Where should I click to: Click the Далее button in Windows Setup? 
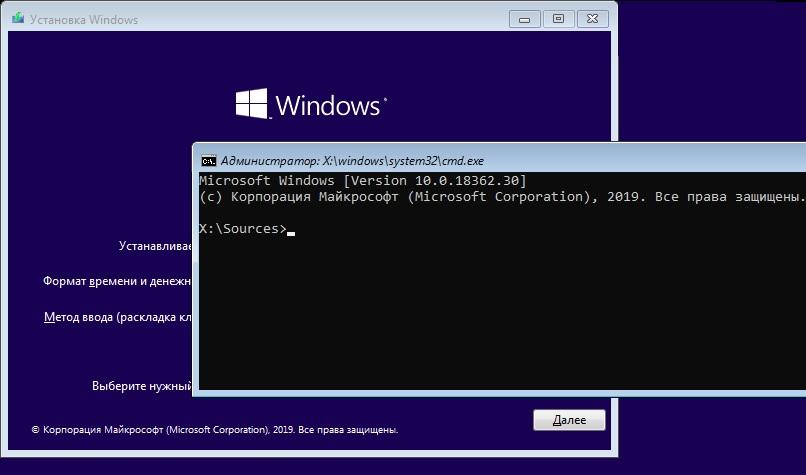pyautogui.click(x=569, y=420)
